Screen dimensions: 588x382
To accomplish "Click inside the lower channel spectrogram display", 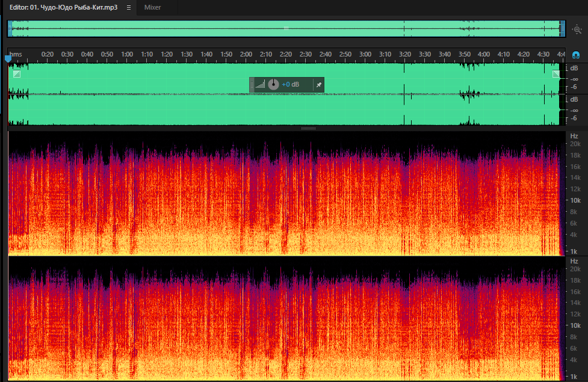I will (286, 319).
